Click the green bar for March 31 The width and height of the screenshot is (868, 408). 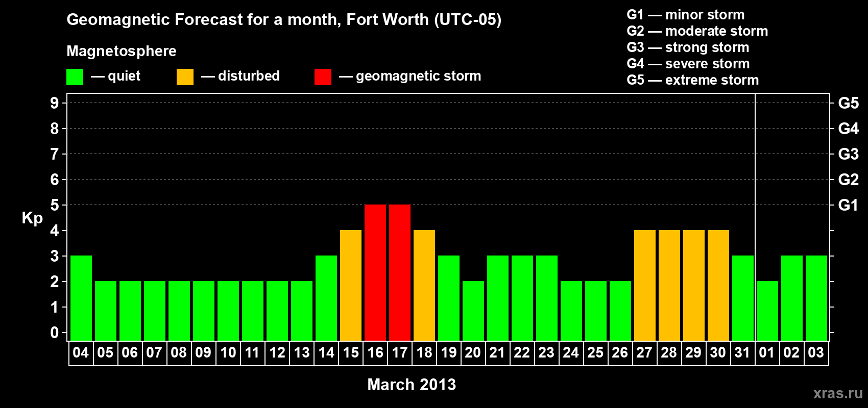(743, 298)
